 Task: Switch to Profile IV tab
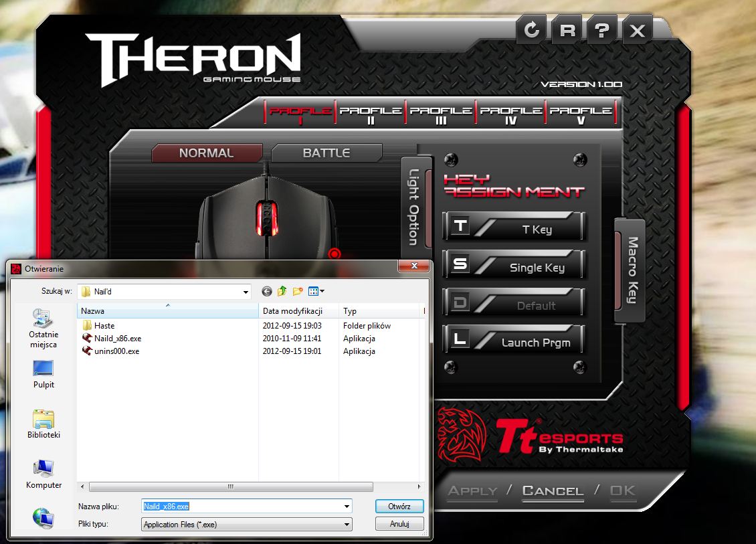pyautogui.click(x=510, y=114)
